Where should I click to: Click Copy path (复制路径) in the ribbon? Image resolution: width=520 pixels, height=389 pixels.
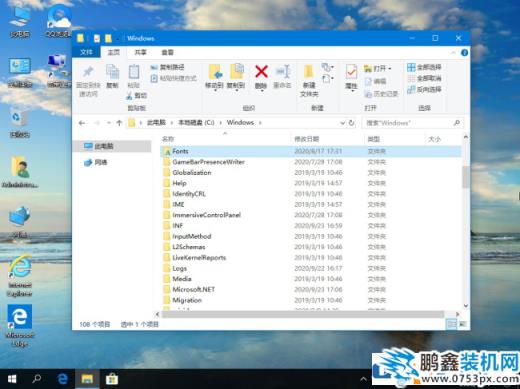click(168, 67)
